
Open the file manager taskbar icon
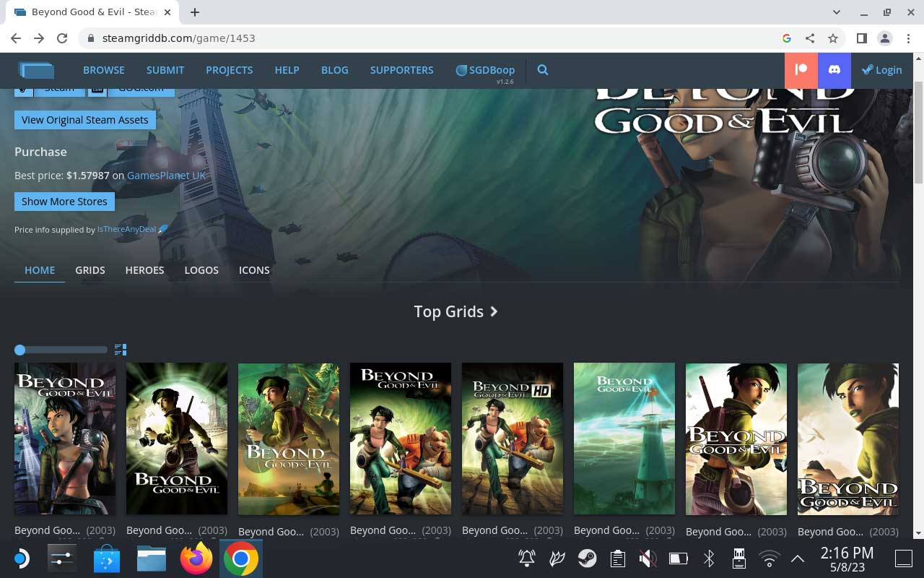click(152, 558)
